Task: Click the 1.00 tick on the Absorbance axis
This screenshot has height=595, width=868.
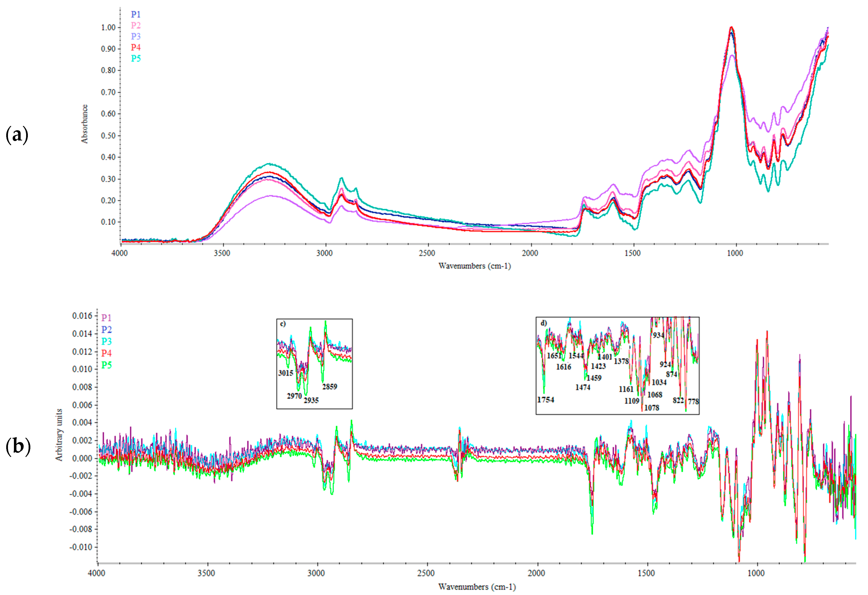Action: 108,28
